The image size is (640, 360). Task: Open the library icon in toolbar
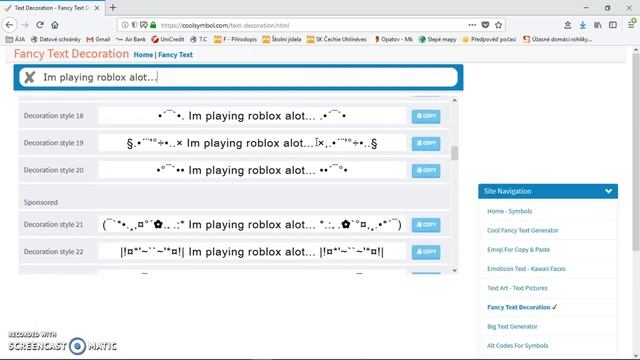598,25
